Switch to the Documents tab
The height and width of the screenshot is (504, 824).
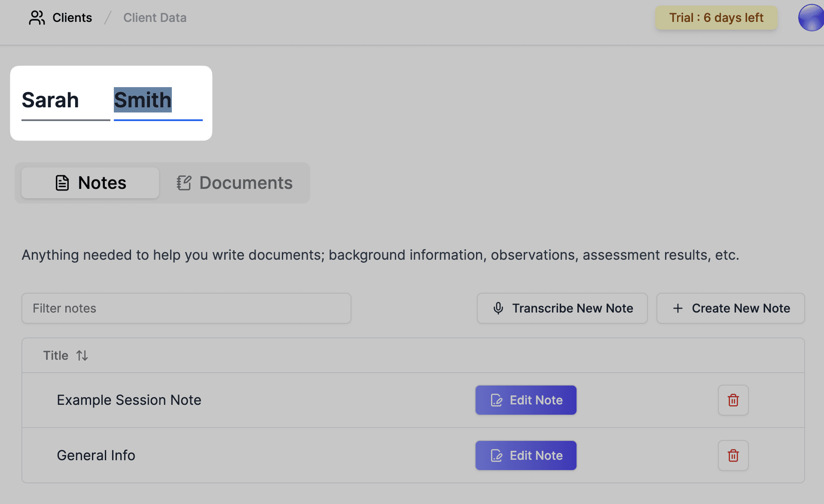coord(235,183)
